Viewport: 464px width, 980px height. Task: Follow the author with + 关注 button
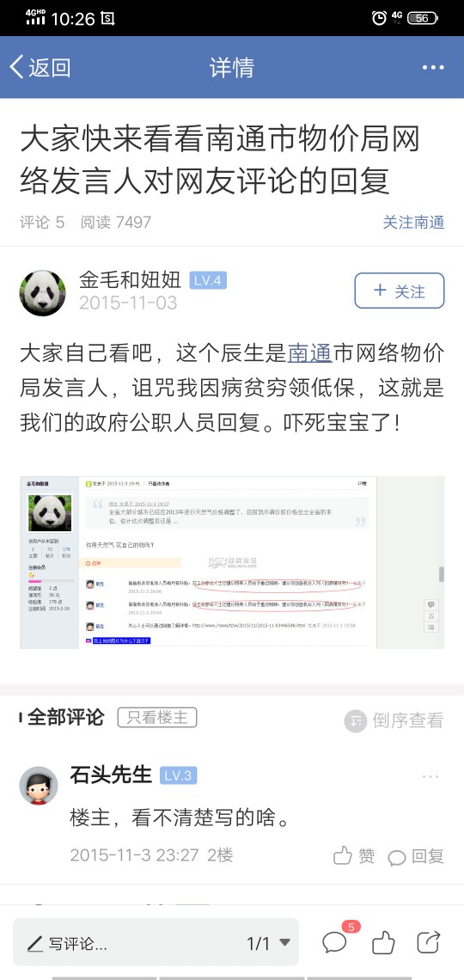[x=400, y=291]
